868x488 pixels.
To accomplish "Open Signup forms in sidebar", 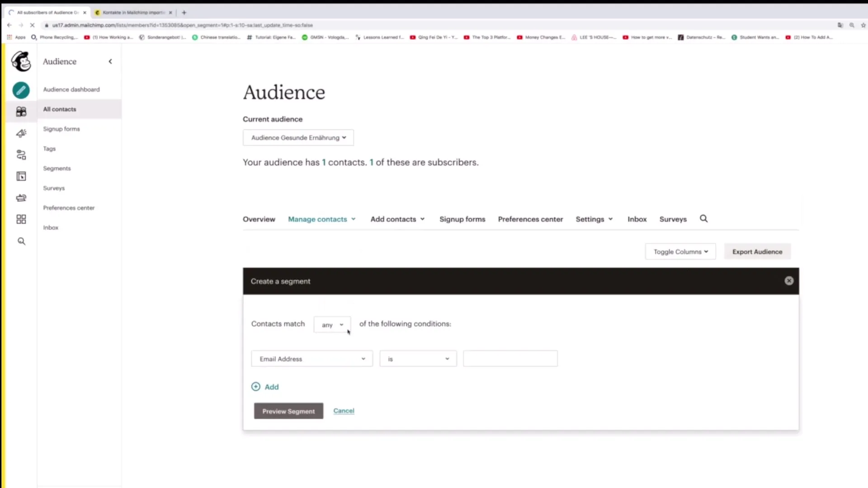I will 61,129.
